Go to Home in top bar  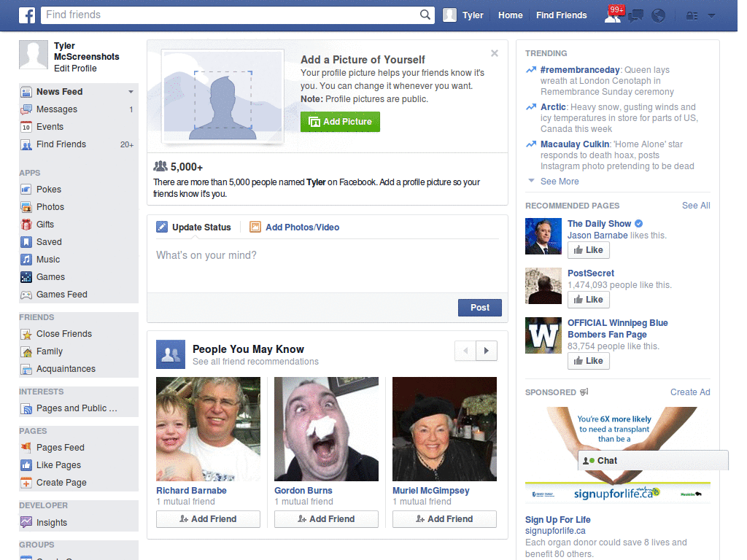click(x=510, y=15)
